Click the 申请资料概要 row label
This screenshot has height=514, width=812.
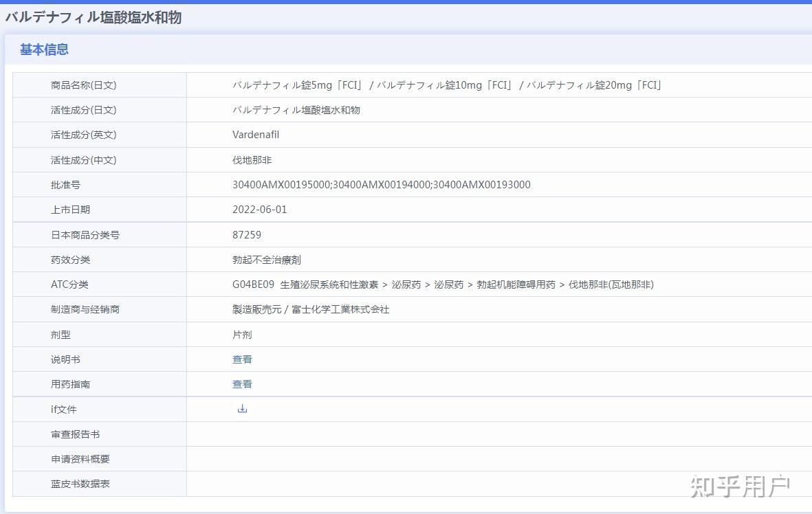pyautogui.click(x=80, y=459)
